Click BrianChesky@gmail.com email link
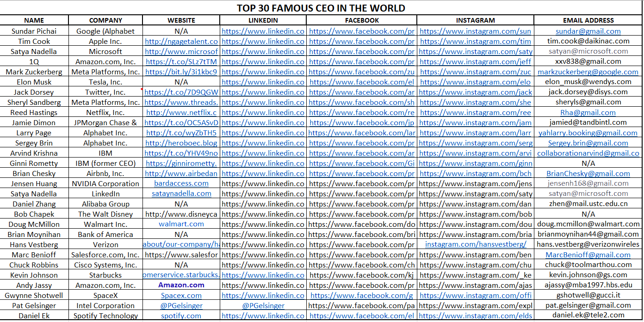644x322 pixels. [588, 173]
